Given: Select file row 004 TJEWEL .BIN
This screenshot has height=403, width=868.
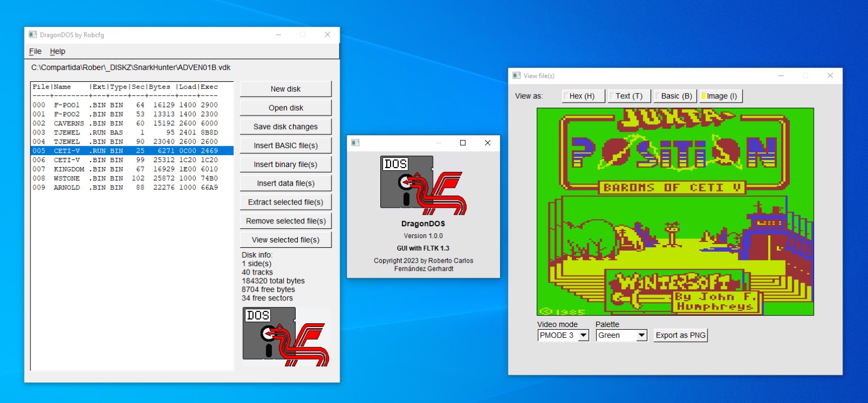Looking at the screenshot, I should click(132, 142).
